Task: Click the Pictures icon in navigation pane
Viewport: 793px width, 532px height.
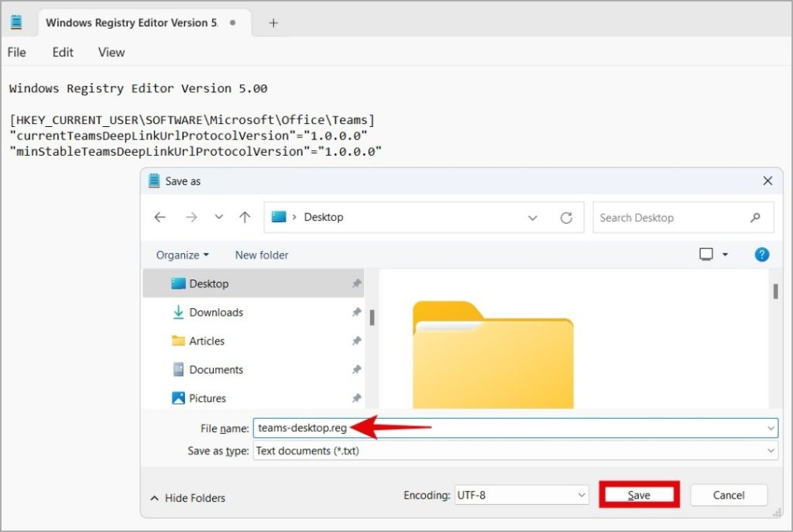Action: pos(178,398)
